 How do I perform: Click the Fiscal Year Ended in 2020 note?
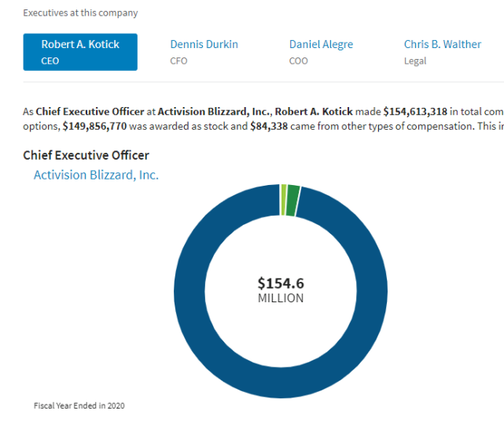[79, 405]
